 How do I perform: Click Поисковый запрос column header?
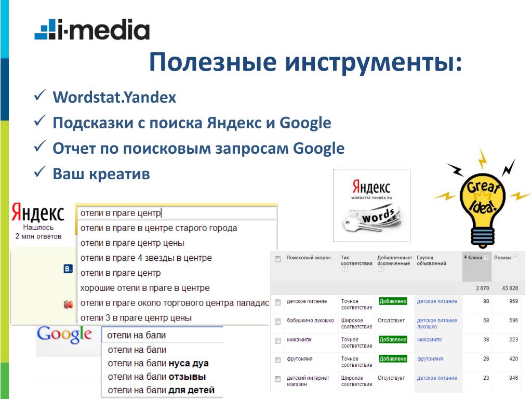[309, 258]
